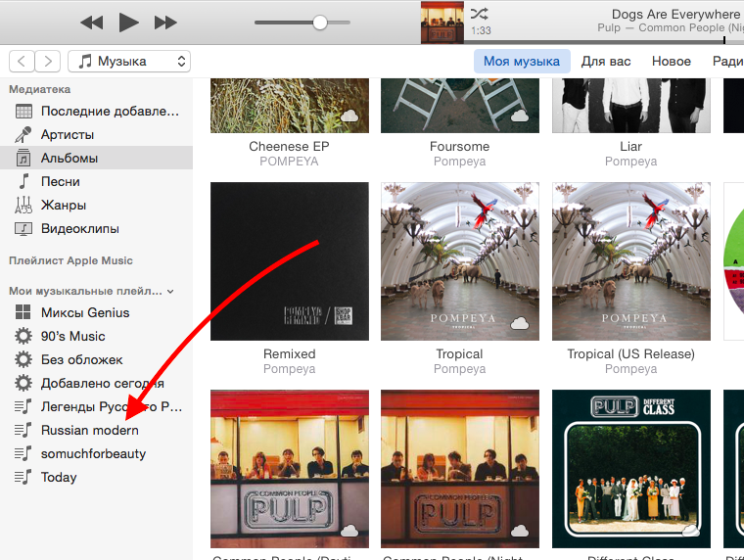
Task: Open the Миксы Genius playlist
Action: 96,312
